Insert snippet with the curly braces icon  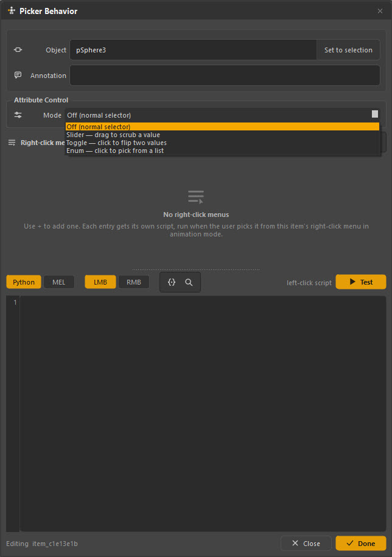tap(171, 282)
